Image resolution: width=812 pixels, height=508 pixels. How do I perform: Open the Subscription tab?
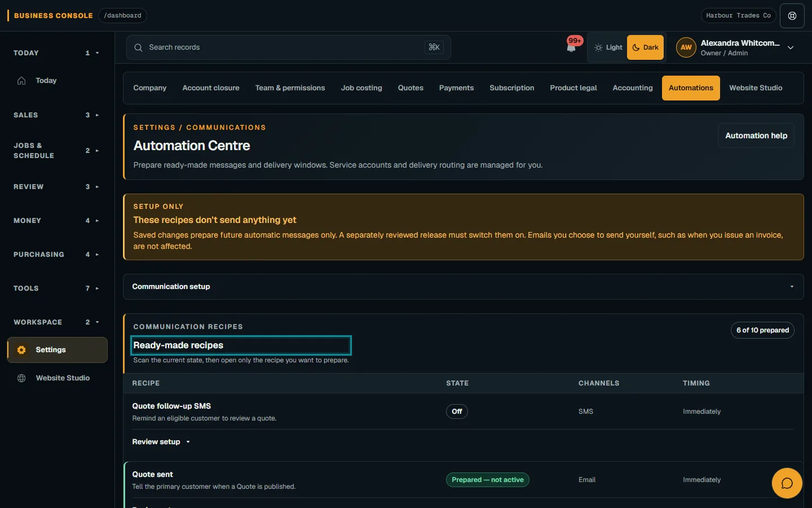[512, 88]
